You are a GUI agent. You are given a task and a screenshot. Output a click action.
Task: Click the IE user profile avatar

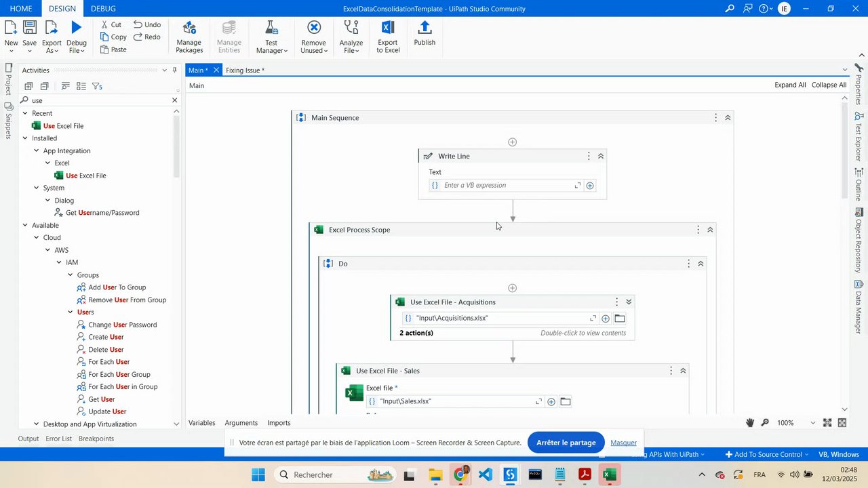pos(785,9)
